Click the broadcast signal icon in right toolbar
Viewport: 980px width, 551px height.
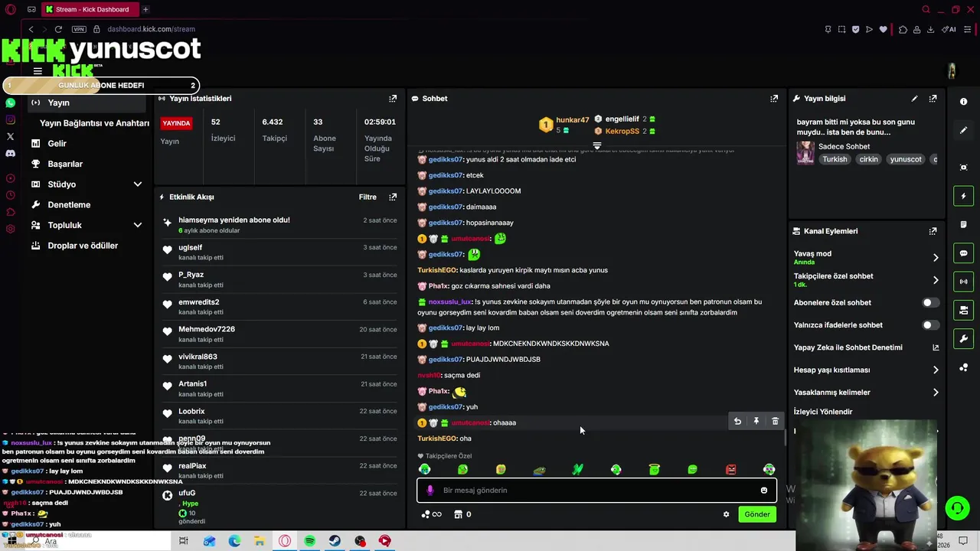963,282
